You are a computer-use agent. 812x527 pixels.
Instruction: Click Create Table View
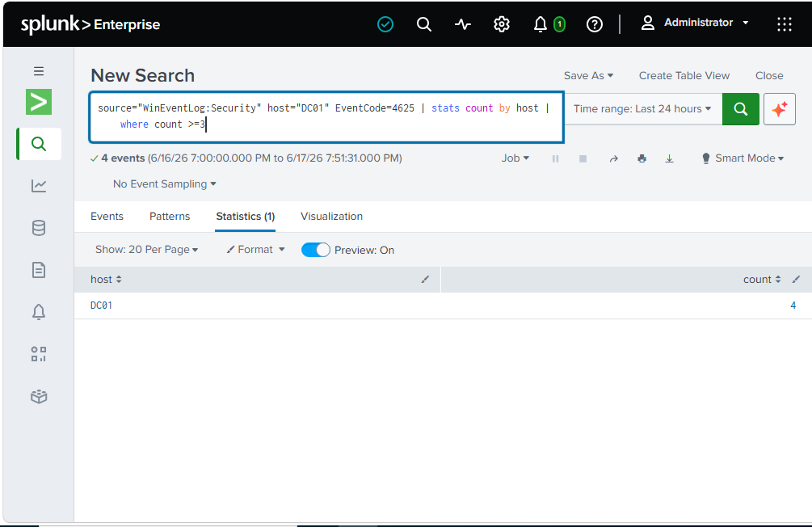click(x=684, y=76)
